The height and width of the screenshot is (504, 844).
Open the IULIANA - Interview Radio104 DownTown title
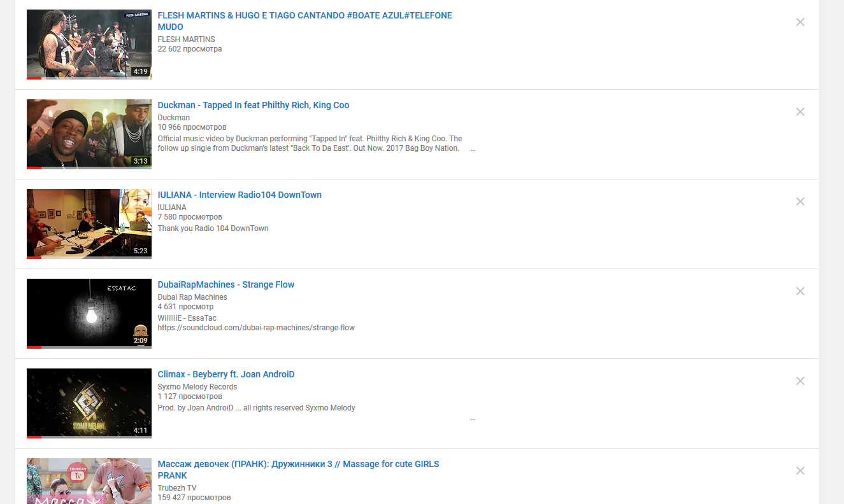click(x=240, y=195)
